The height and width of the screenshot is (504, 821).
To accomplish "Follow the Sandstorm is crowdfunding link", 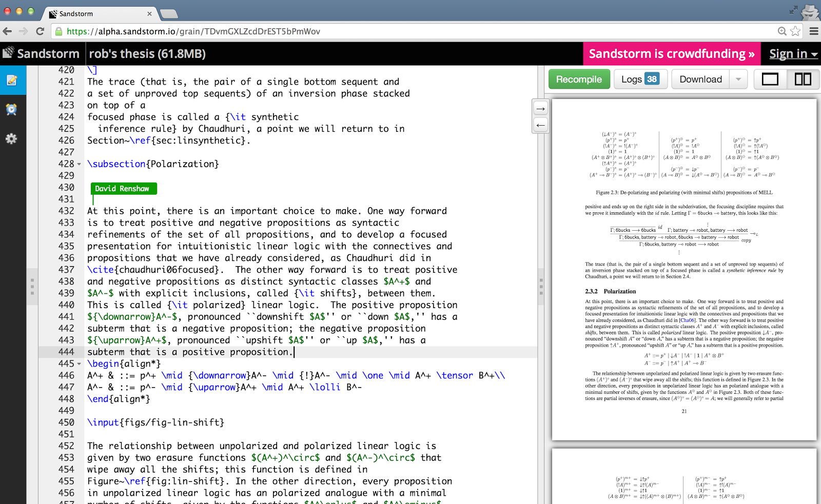I will tap(671, 54).
